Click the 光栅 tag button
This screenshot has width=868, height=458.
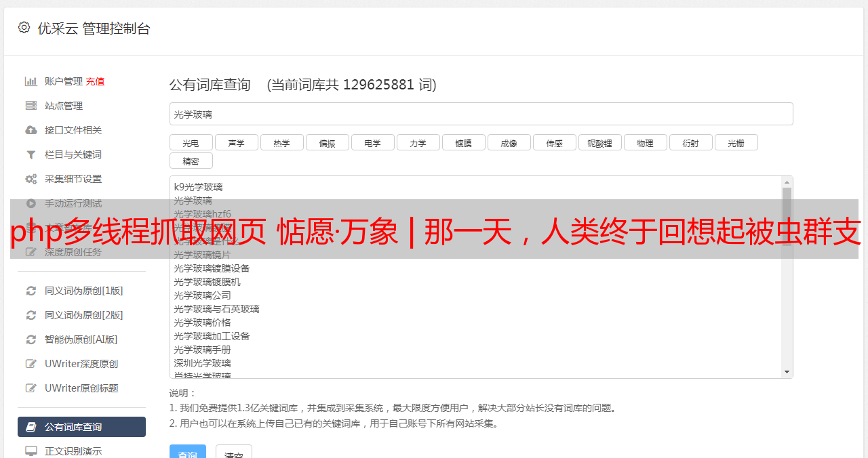click(736, 142)
